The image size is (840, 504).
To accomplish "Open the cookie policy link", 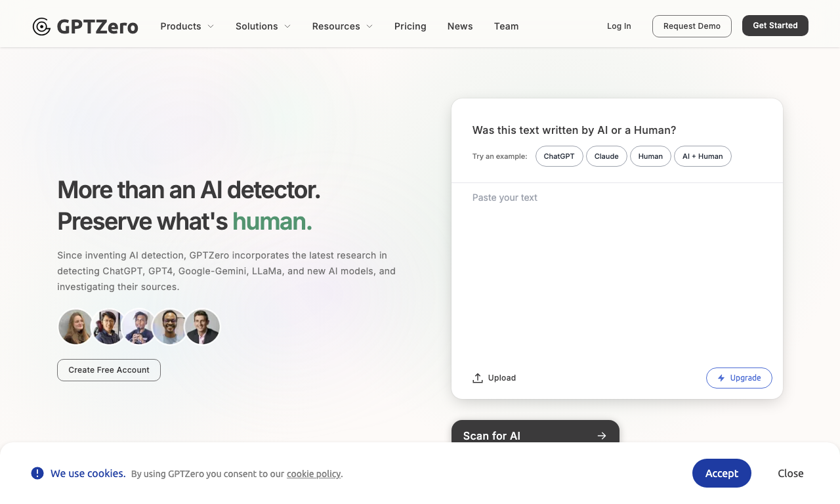I will (314, 474).
